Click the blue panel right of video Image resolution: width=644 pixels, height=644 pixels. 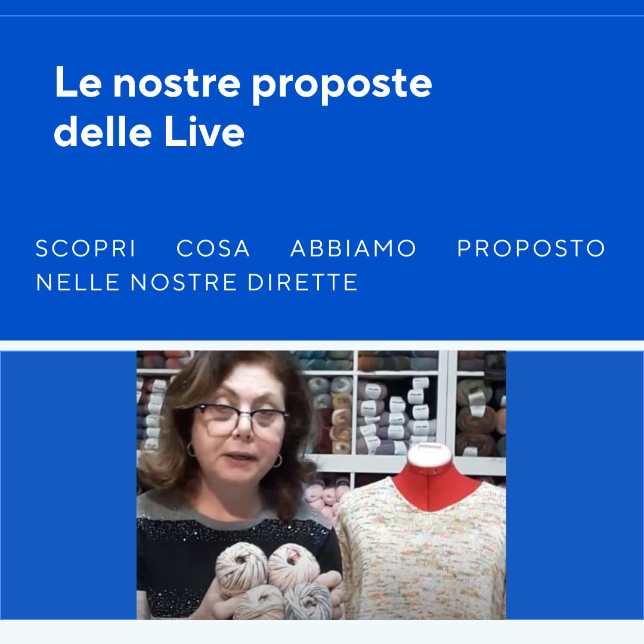574,485
